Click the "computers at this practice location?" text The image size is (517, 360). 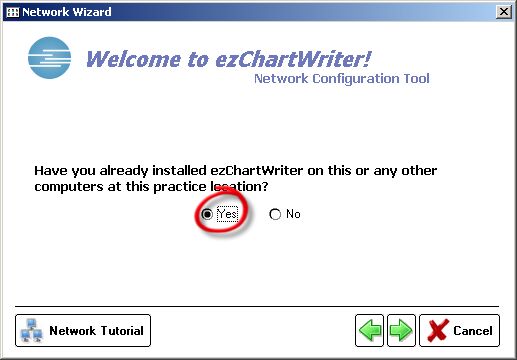(151, 187)
